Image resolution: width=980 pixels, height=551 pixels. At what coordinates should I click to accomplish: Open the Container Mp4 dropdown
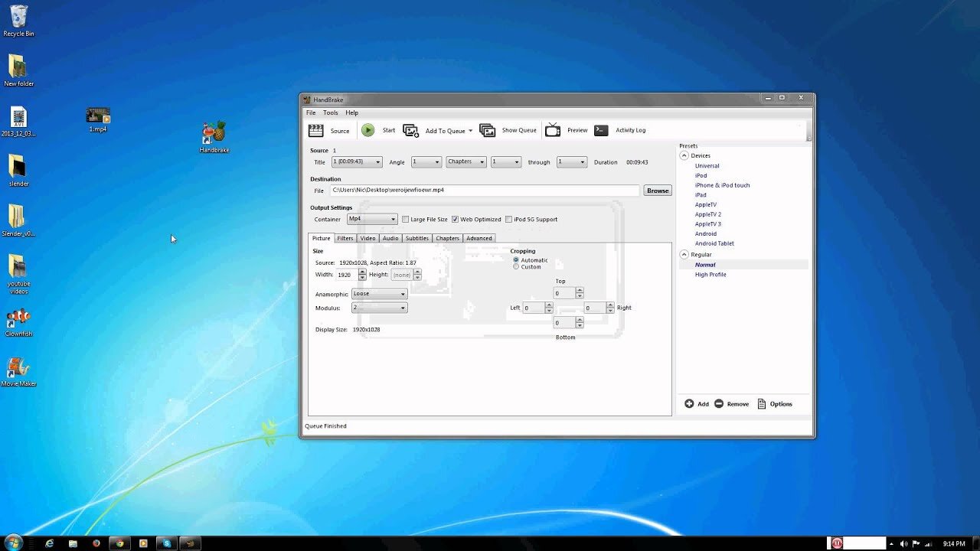tap(372, 219)
